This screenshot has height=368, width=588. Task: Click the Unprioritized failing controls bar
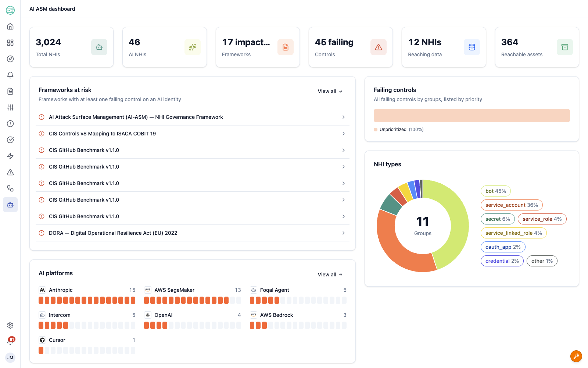(x=472, y=116)
